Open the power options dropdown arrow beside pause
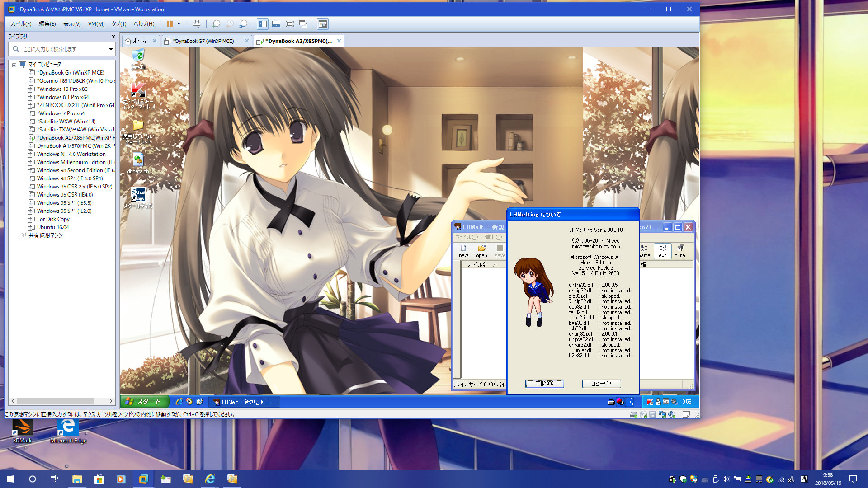Screen dimensions: 868x488 coord(179,24)
